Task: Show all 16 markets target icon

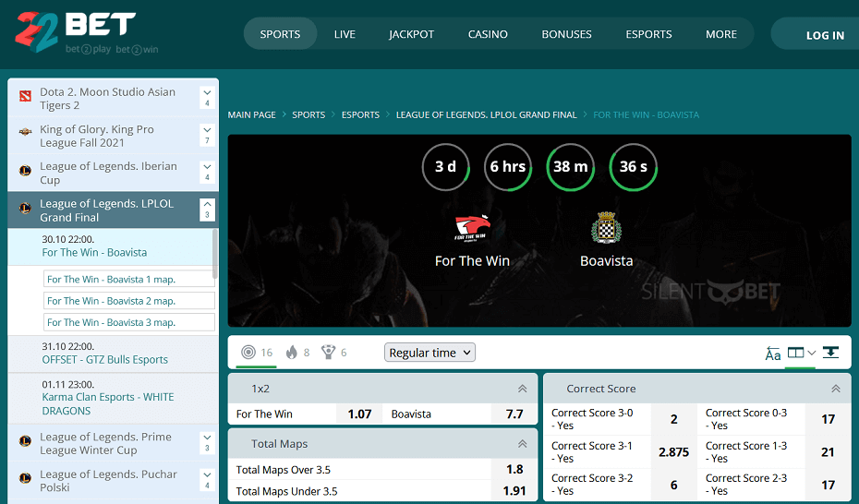Action: (x=248, y=353)
